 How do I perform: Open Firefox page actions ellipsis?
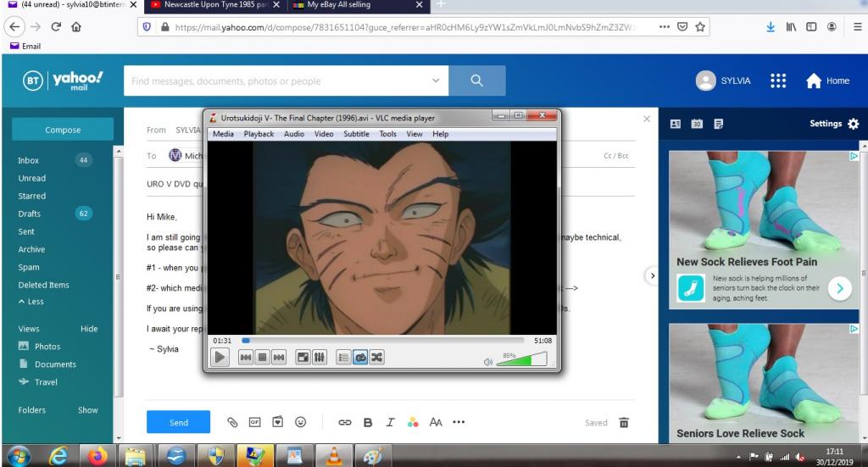pos(665,26)
